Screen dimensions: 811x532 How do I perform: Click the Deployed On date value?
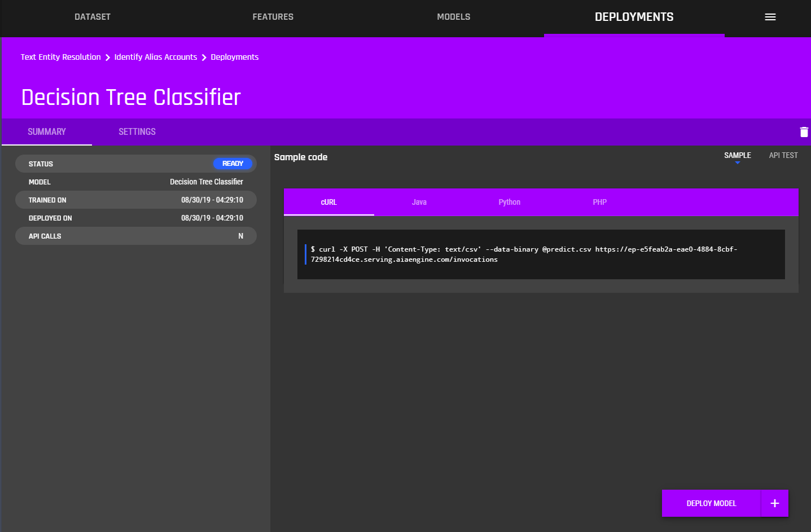pyautogui.click(x=212, y=218)
